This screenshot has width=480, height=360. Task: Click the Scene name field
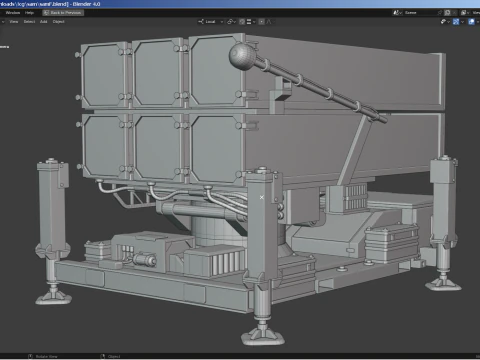tap(419, 13)
